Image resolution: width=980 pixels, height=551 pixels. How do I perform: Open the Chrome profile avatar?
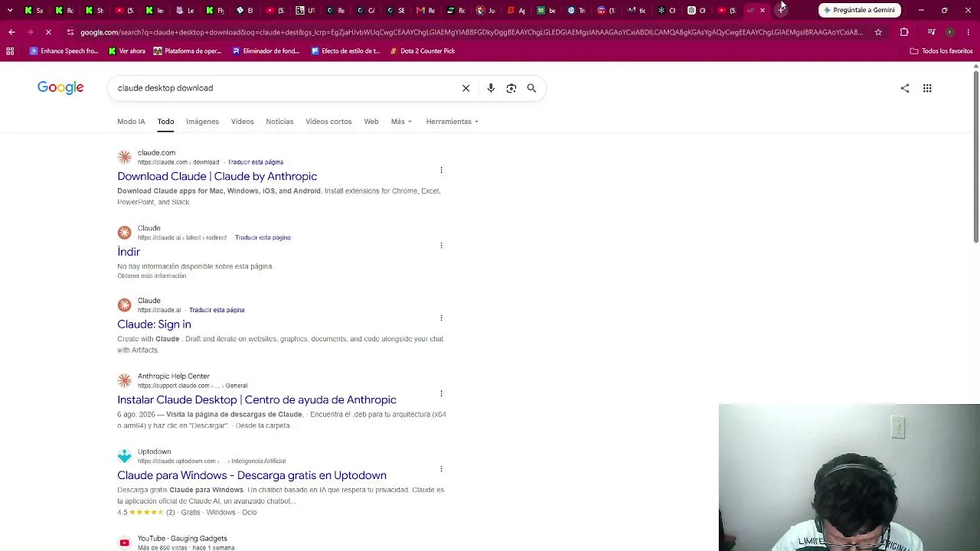(949, 32)
